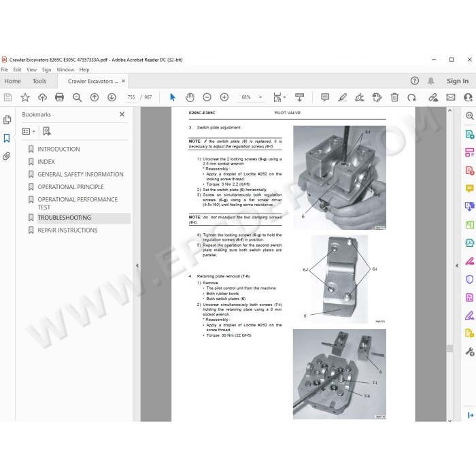This screenshot has width=476, height=476.
Task: Open the scrolling read mode icon
Action: [299, 97]
